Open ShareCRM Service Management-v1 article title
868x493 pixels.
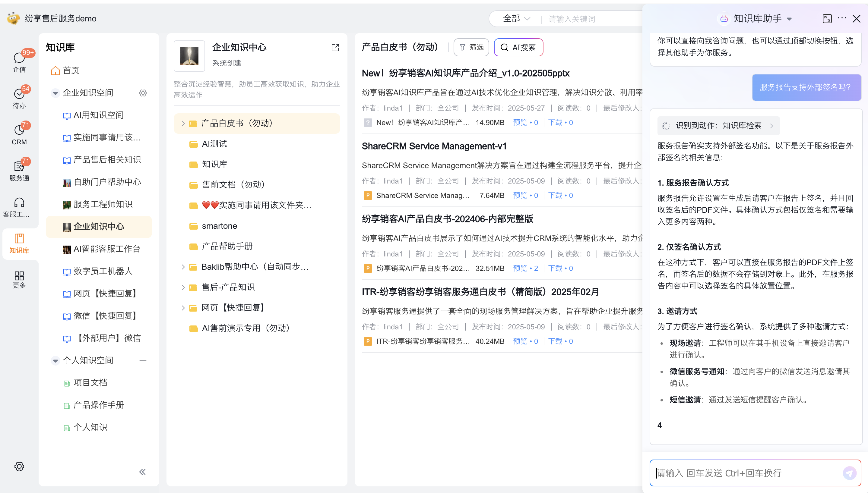point(434,146)
